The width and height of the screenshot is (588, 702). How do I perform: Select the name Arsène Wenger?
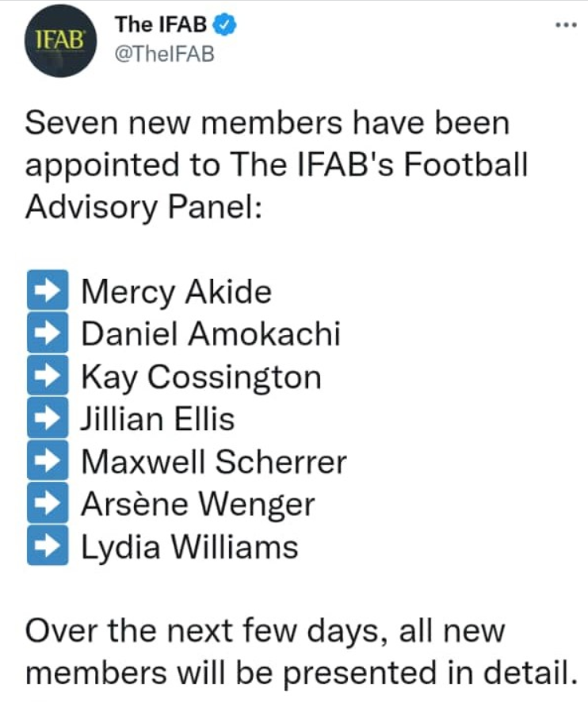(x=198, y=505)
